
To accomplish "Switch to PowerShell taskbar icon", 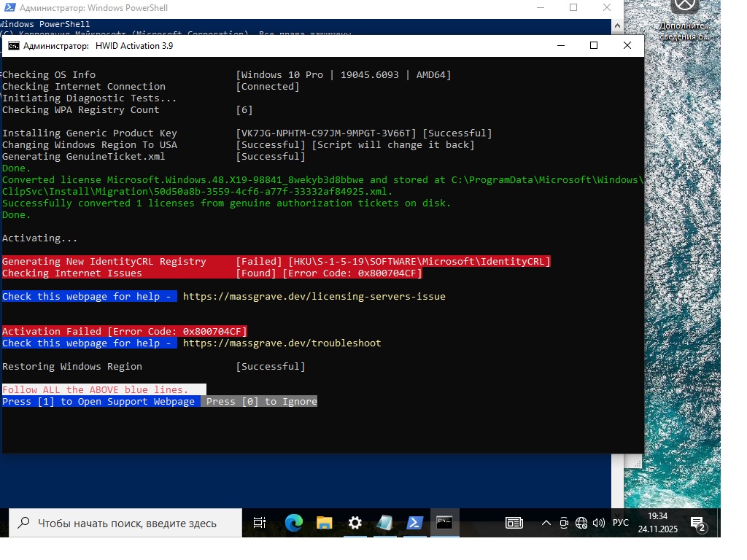I will click(415, 523).
